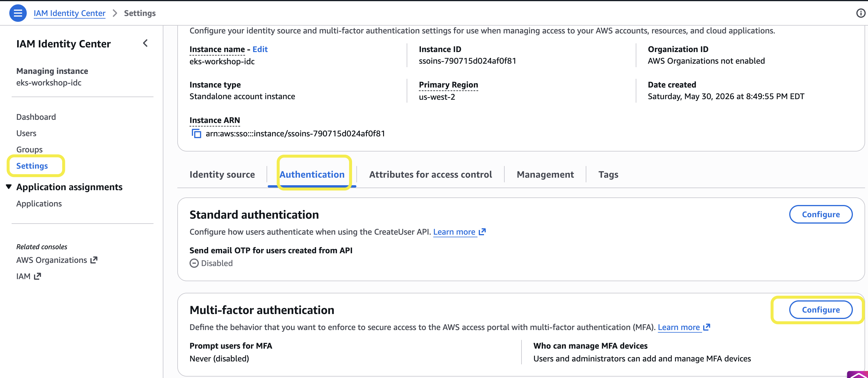Viewport: 868px width, 378px height.
Task: Go to IAM Identity Center breadcrumb link
Action: (x=69, y=13)
